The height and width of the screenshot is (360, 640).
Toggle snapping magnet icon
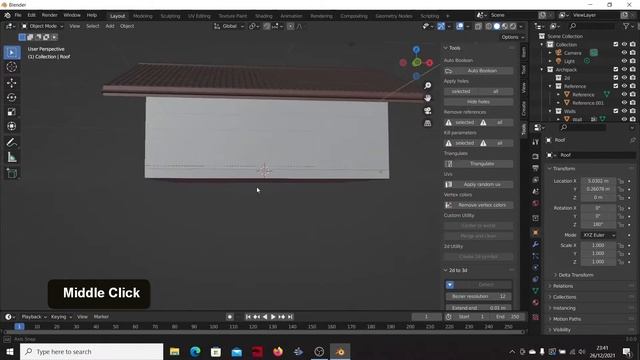pyautogui.click(x=266, y=26)
